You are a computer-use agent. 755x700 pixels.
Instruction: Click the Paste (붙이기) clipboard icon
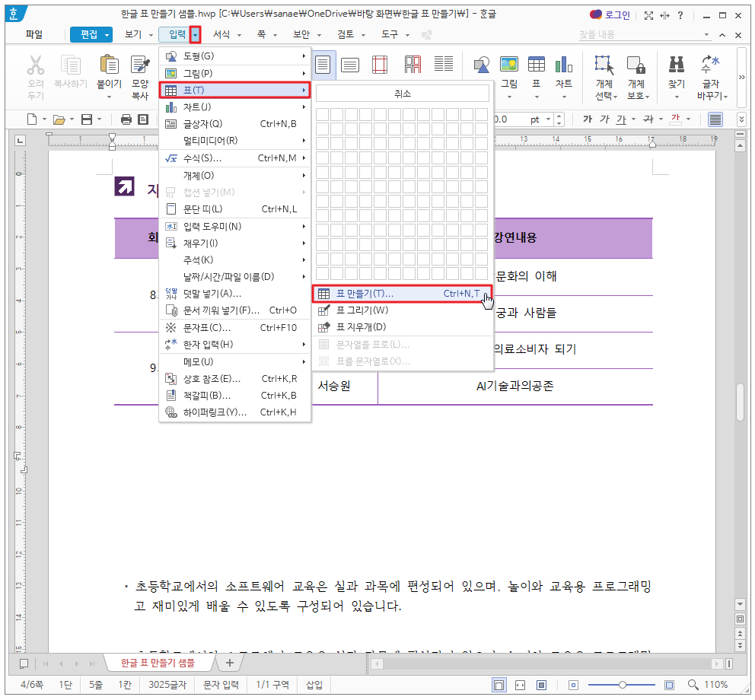[x=110, y=65]
